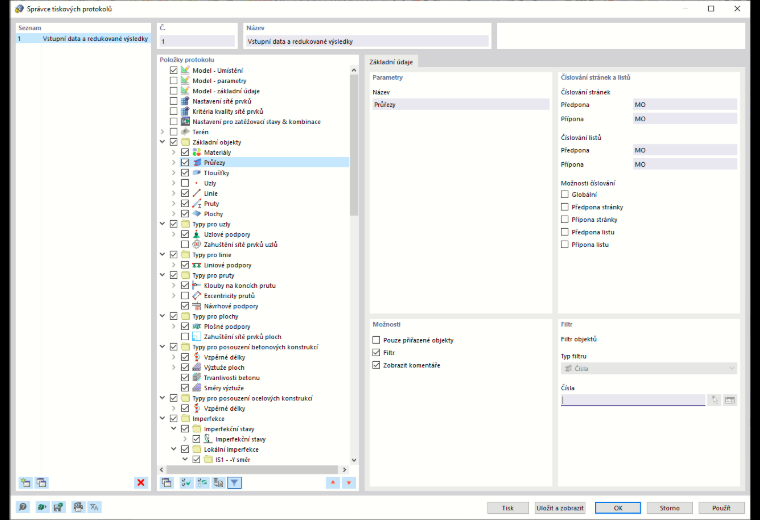Select protocol 'Vstupní data a redukované výsledky' in list
The image size is (760, 520).
(83, 39)
